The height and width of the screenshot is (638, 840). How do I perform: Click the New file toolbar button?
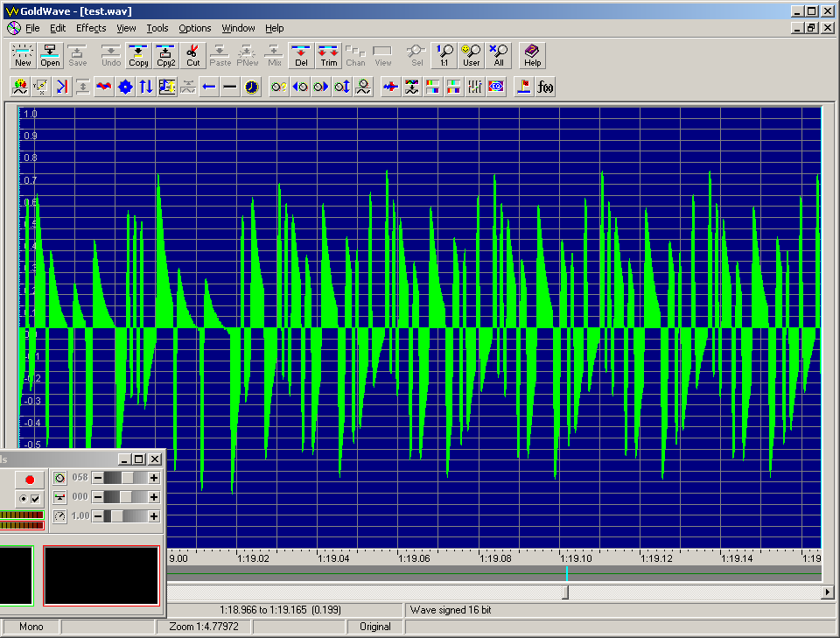pos(23,56)
